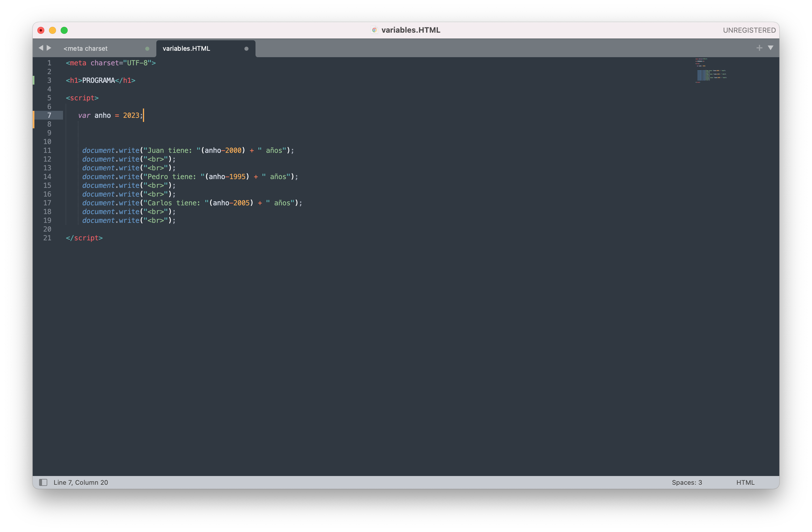
Task: Open a new tab with plus icon
Action: point(759,48)
